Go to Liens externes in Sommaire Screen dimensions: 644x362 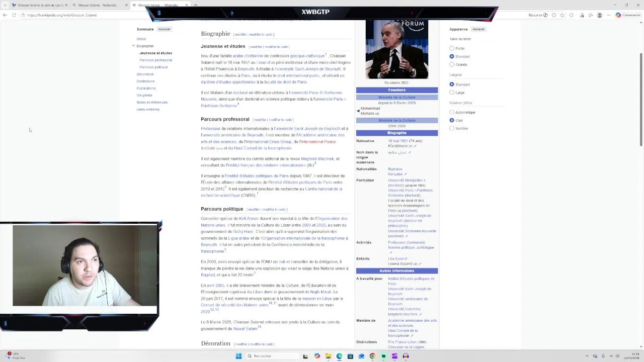[148, 109]
